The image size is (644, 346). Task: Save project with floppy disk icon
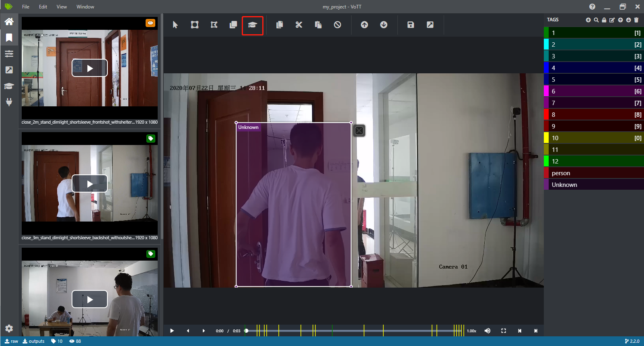click(411, 25)
